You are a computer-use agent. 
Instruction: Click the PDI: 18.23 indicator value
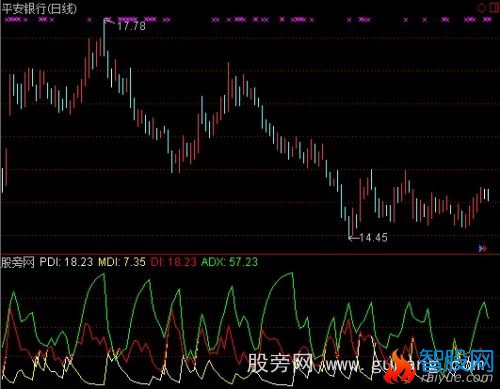66,262
